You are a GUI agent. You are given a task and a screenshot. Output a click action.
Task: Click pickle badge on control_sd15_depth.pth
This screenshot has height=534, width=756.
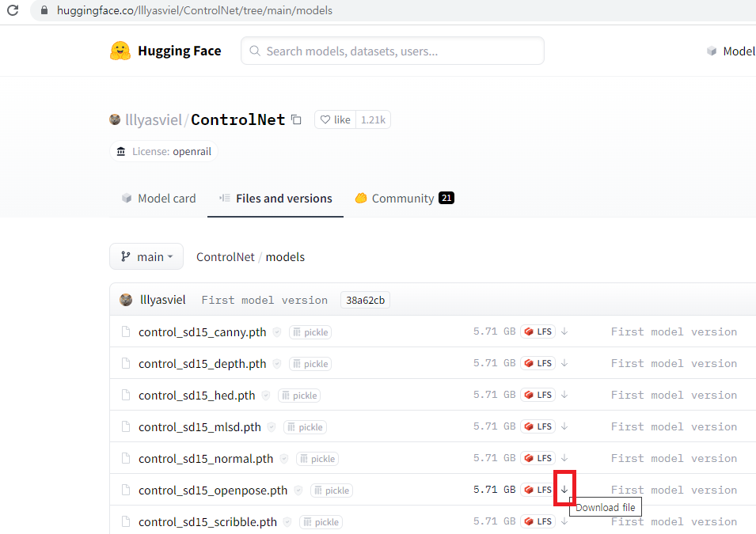[310, 364]
